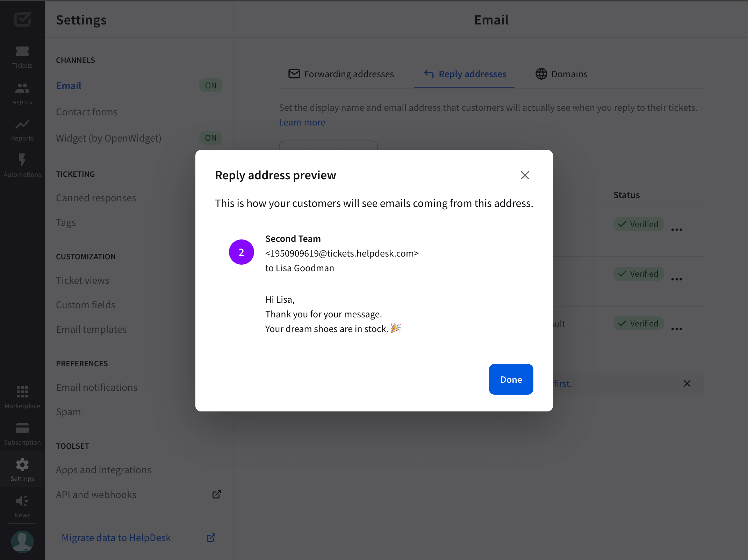Click Done button in preview modal

pos(511,379)
